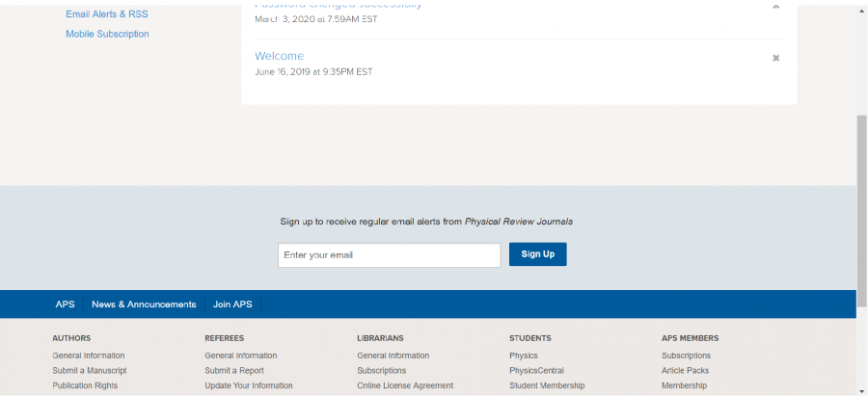Open Article Packs under APS Members
Viewport: 868px width, 396px height.
pos(685,370)
